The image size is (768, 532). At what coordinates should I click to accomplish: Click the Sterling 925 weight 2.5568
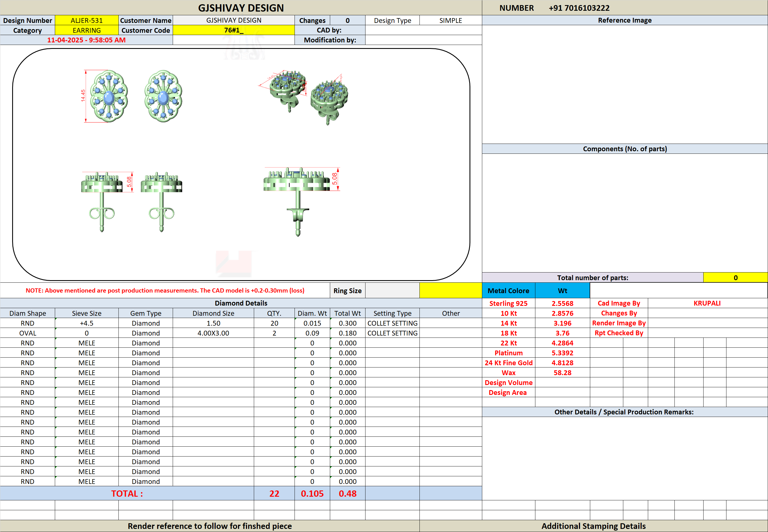562,303
